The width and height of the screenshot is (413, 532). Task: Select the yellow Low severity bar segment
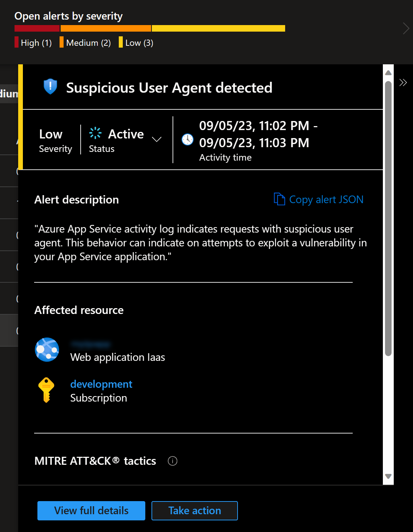(218, 28)
